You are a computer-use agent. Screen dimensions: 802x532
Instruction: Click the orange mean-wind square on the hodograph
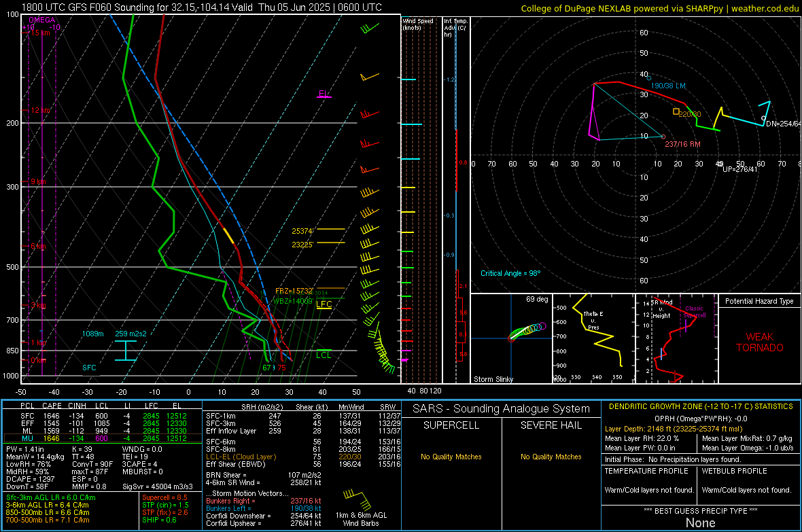coord(676,111)
